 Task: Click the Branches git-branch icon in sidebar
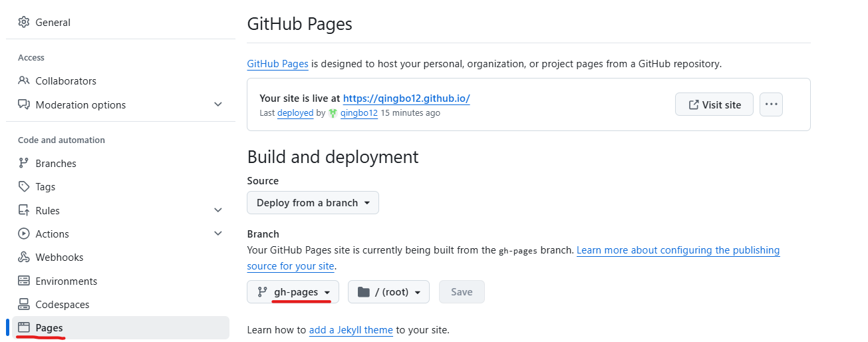click(x=24, y=163)
